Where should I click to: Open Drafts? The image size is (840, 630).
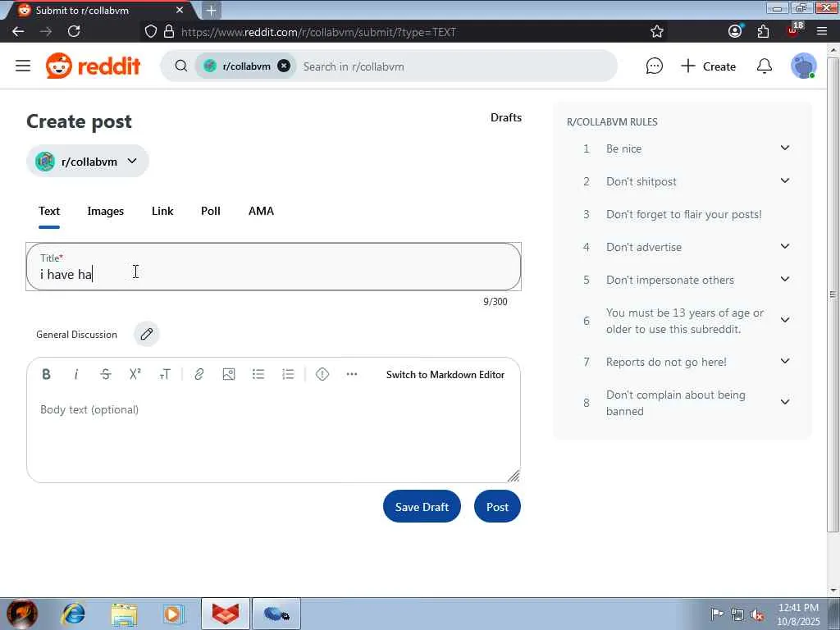505,117
